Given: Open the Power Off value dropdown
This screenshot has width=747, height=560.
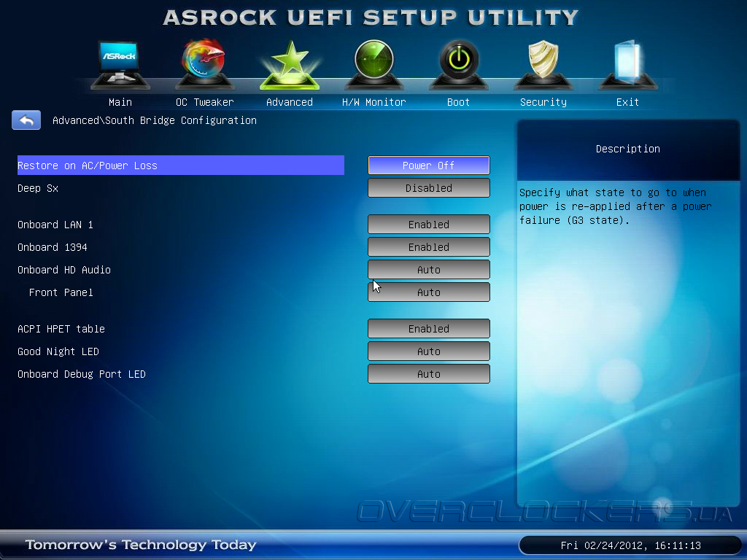Looking at the screenshot, I should coord(429,166).
